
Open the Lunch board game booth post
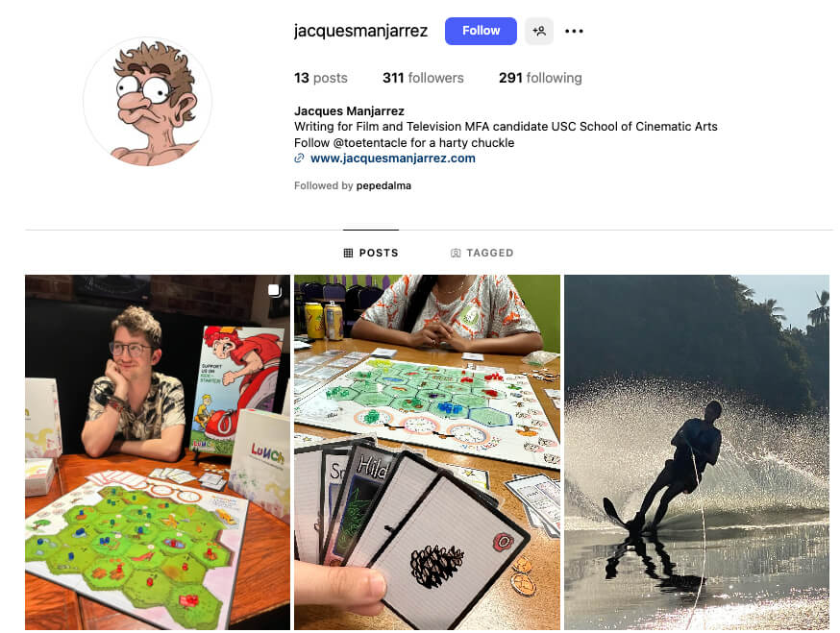coord(158,452)
